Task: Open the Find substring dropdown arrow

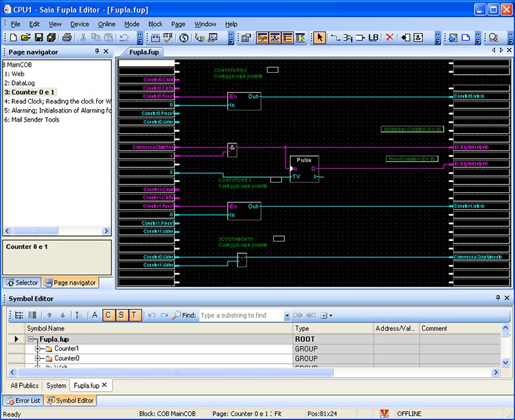Action: (287, 316)
